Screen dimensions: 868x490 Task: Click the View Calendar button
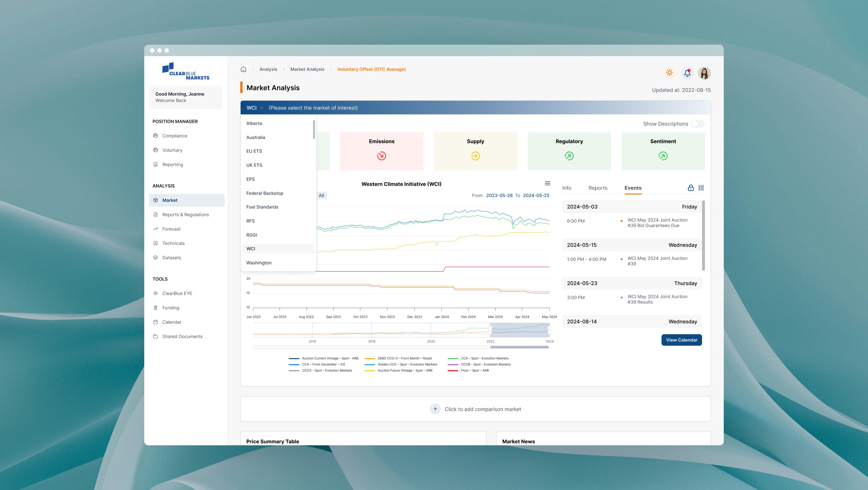point(681,340)
